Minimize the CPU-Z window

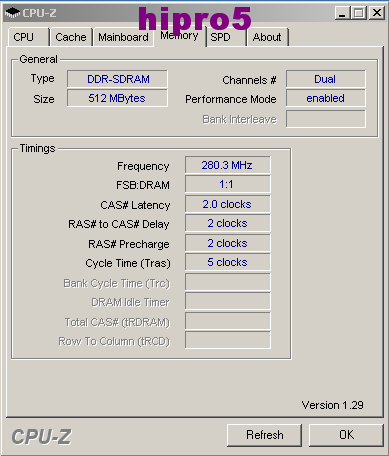pyautogui.click(x=342, y=13)
